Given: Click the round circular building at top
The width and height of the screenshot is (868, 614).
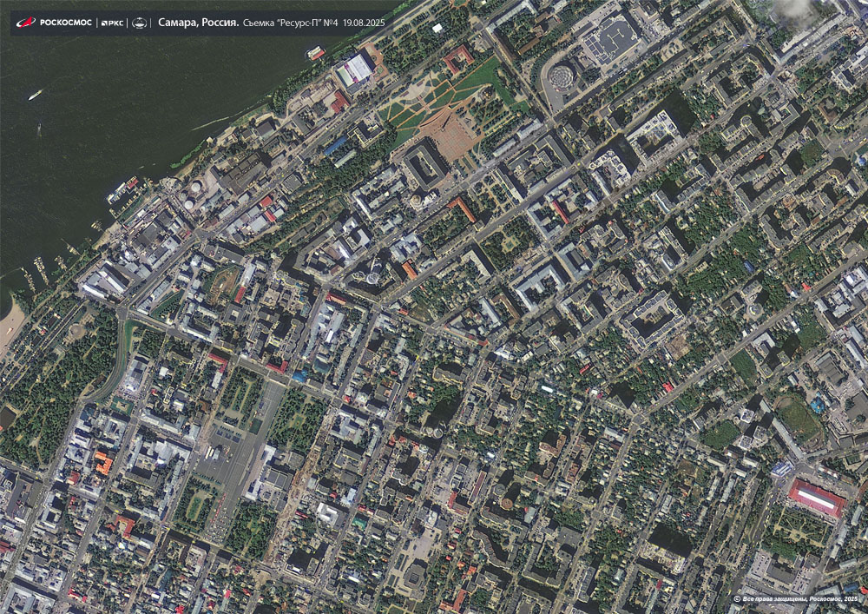Looking at the screenshot, I should pyautogui.click(x=563, y=77).
